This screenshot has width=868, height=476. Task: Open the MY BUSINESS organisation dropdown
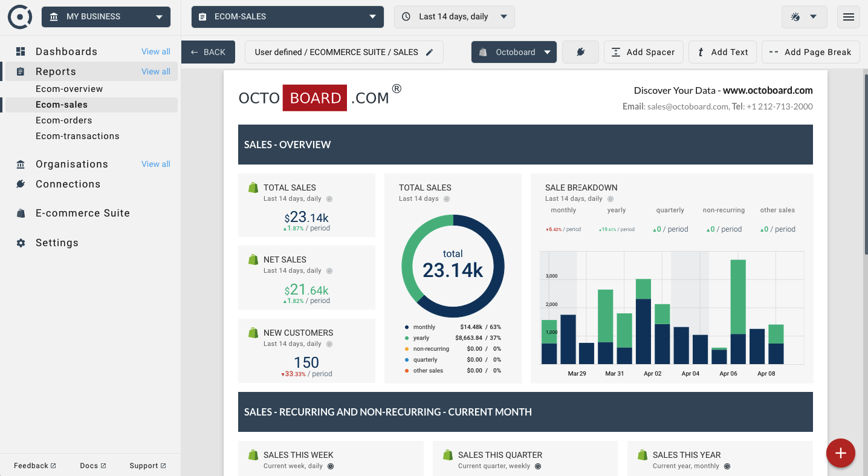[106, 17]
